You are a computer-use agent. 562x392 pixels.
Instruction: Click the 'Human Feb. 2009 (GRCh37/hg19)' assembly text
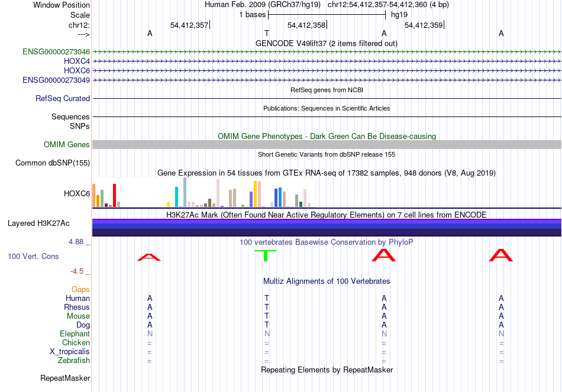[x=263, y=5]
